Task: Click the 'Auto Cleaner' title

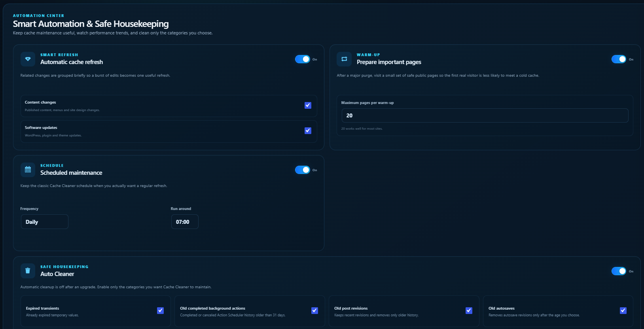Action: [x=57, y=274]
